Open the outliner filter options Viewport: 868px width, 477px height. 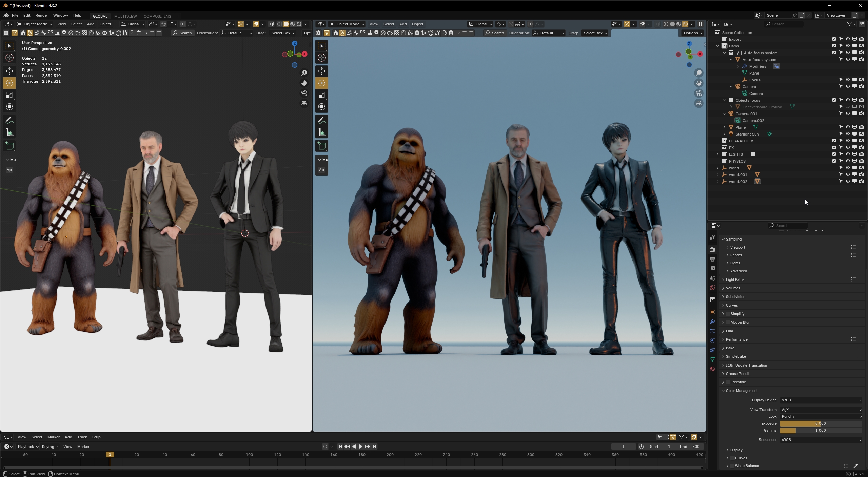(x=851, y=24)
